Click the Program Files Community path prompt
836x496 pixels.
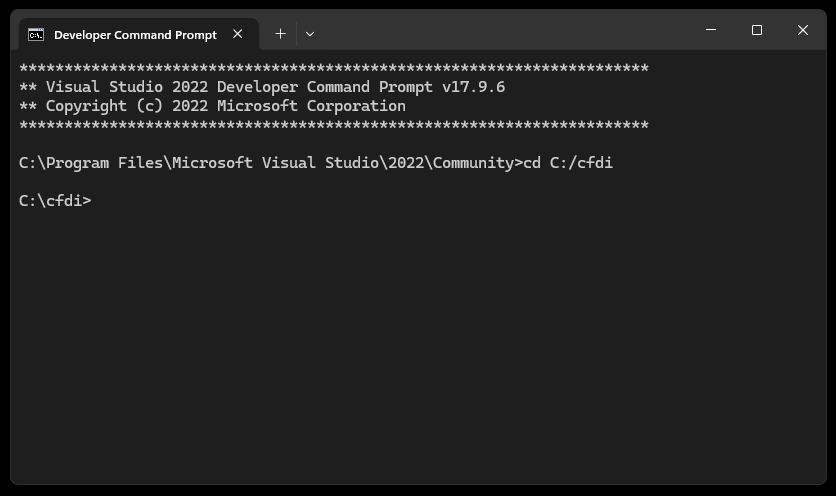pos(270,163)
